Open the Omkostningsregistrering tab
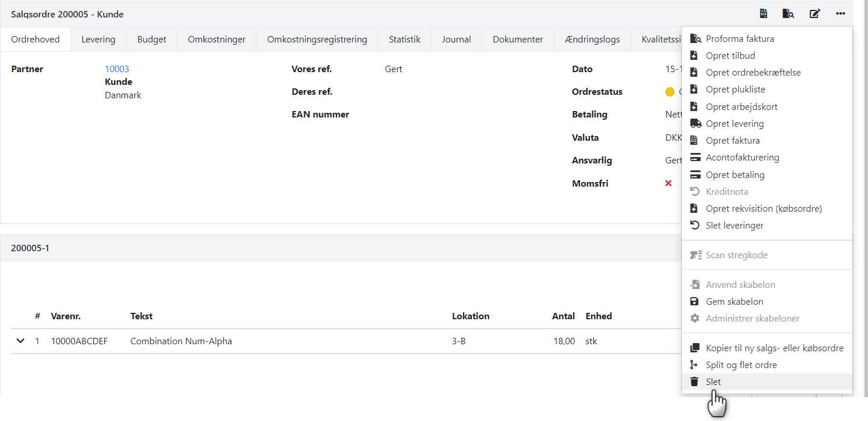Image resolution: width=868 pixels, height=421 pixels. tap(317, 40)
